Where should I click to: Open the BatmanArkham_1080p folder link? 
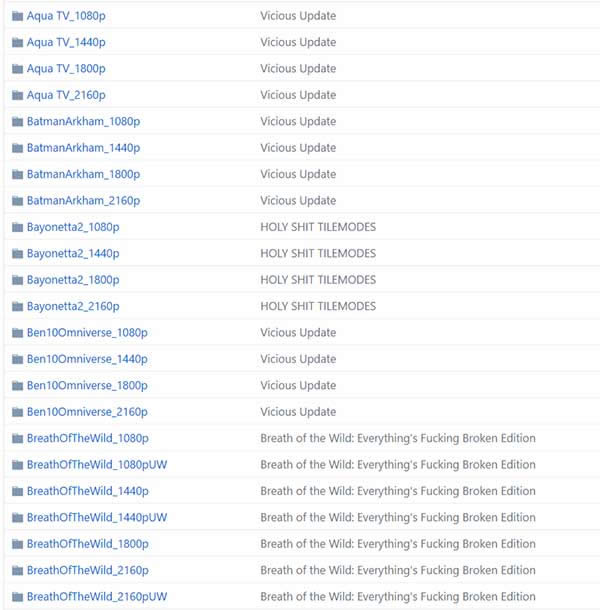(x=83, y=121)
